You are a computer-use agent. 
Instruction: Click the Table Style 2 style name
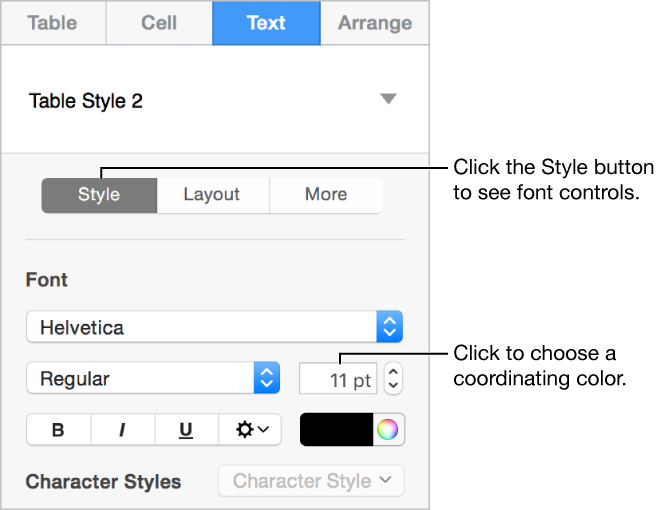click(x=86, y=101)
